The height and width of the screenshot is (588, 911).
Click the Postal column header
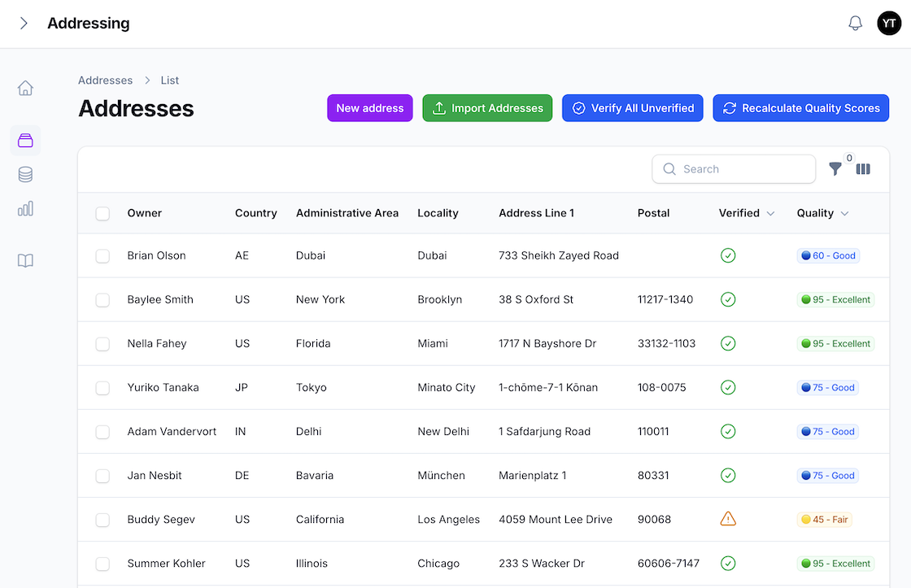point(654,213)
